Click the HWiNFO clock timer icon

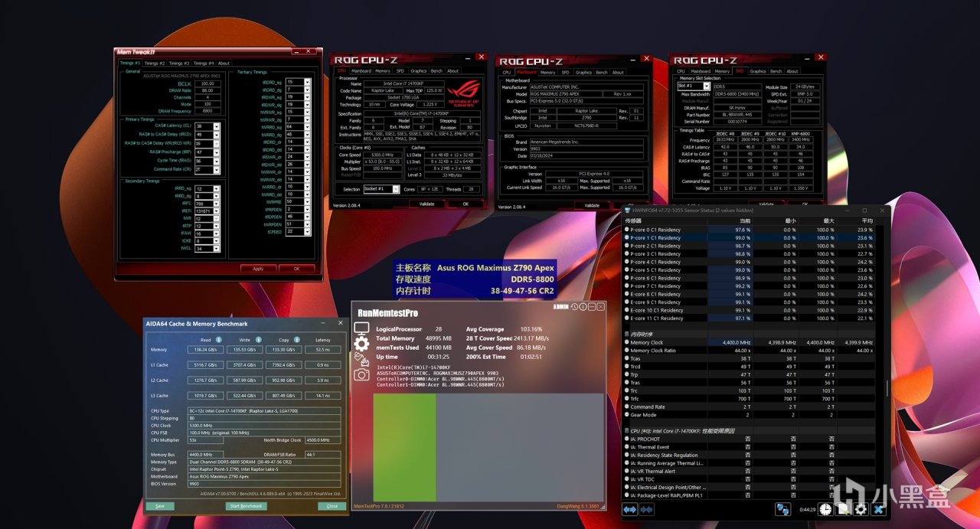pyautogui.click(x=826, y=509)
